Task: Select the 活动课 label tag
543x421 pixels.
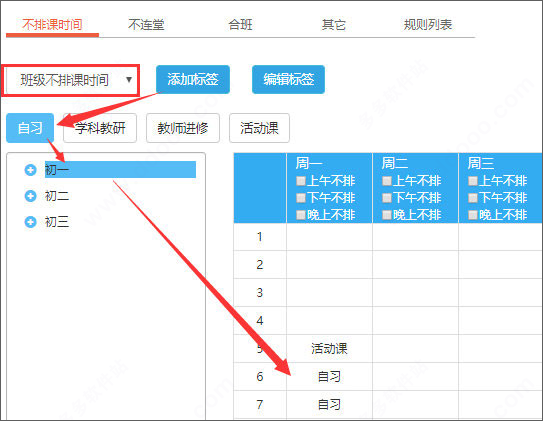Action: click(259, 128)
